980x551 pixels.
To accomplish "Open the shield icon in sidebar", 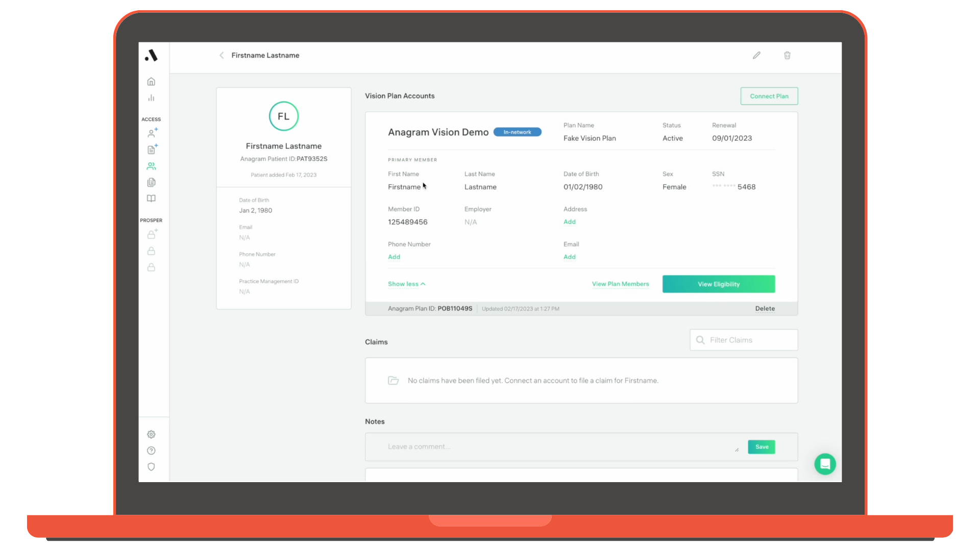I will point(151,467).
